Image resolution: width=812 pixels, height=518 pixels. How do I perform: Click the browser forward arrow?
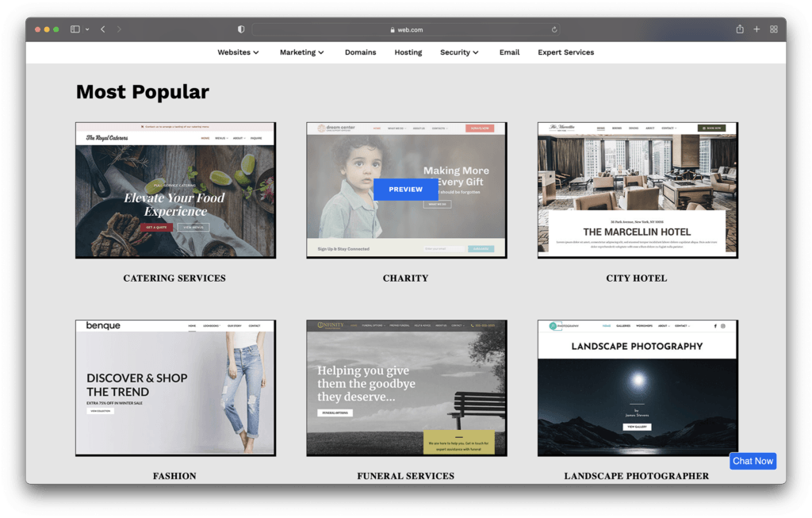(120, 29)
